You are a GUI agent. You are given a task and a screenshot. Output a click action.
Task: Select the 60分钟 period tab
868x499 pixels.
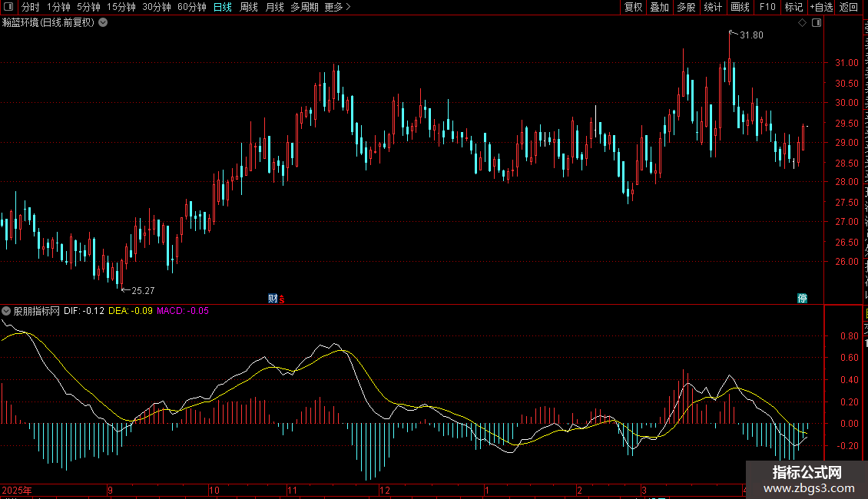pyautogui.click(x=191, y=7)
